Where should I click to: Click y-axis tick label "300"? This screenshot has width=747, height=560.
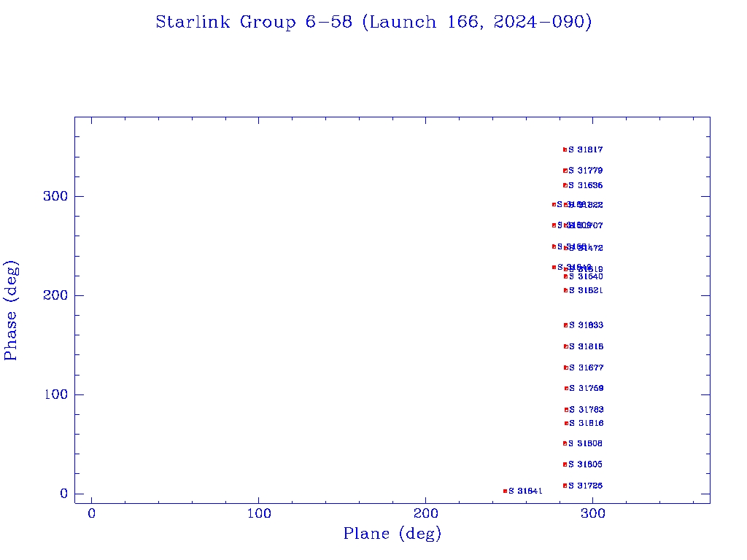point(55,196)
